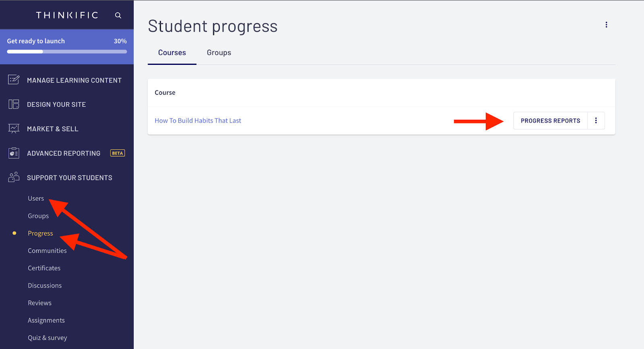Open the three-dot menu beside Progress Reports

coord(596,120)
